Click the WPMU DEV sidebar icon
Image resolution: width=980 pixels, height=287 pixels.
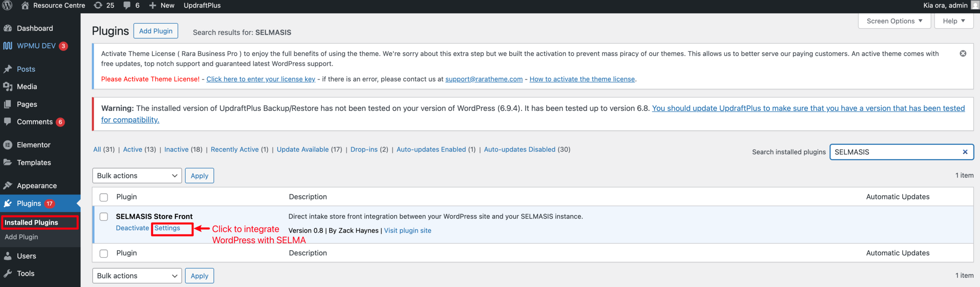click(x=8, y=46)
